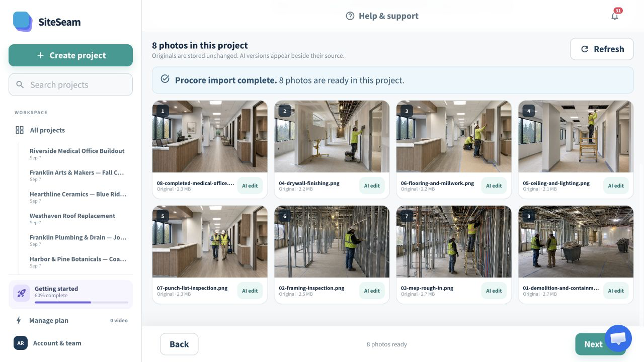Open the MEP rough-in photo thumbnail

[x=454, y=241]
